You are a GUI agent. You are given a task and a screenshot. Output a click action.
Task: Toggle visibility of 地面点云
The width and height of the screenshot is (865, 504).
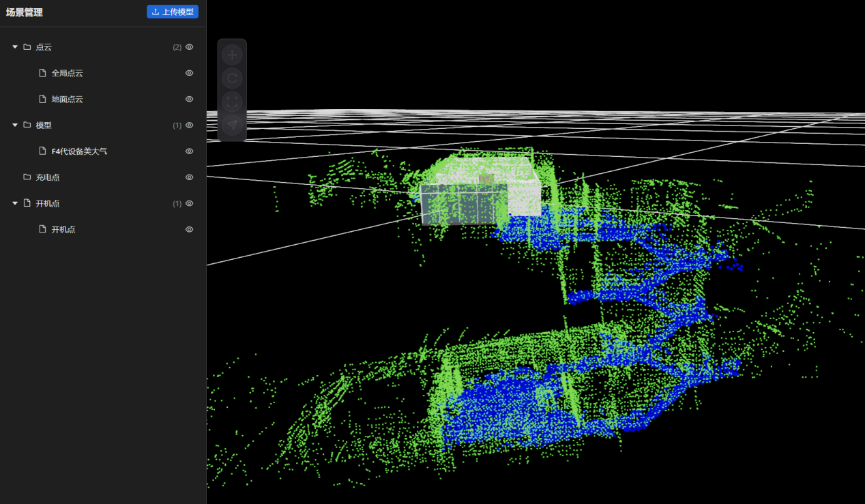coord(190,99)
